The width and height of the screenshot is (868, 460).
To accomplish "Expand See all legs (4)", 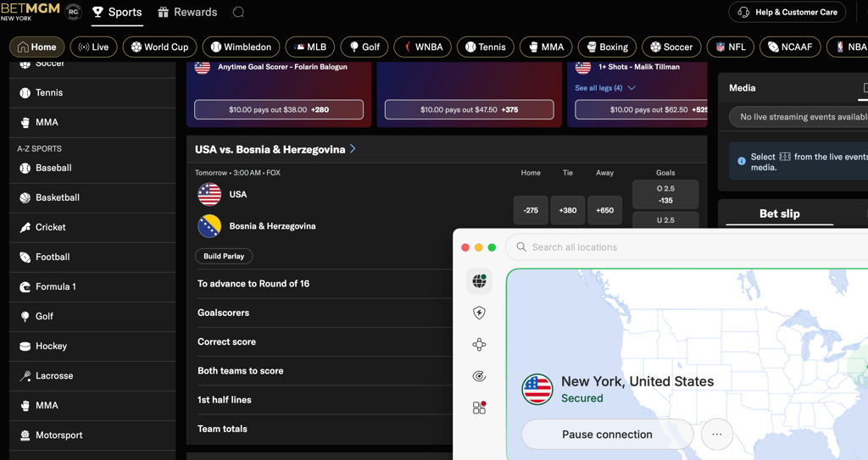I will 604,88.
